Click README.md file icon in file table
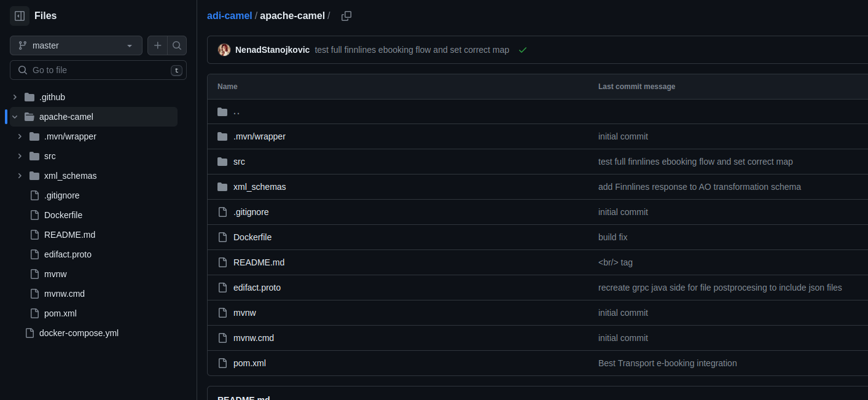868x400 pixels. tap(222, 262)
